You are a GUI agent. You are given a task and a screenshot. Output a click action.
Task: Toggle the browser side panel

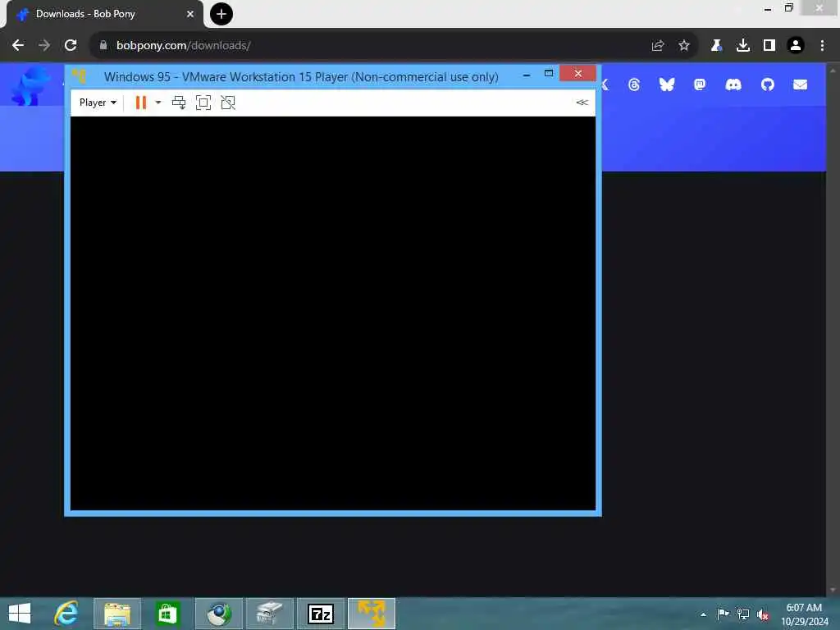(x=769, y=46)
